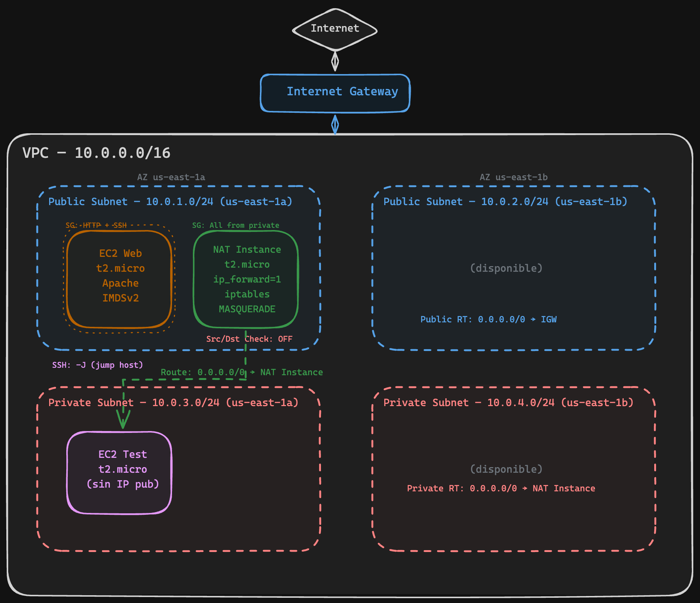
Task: Click the SSH -J jump host label
Action: tap(98, 365)
